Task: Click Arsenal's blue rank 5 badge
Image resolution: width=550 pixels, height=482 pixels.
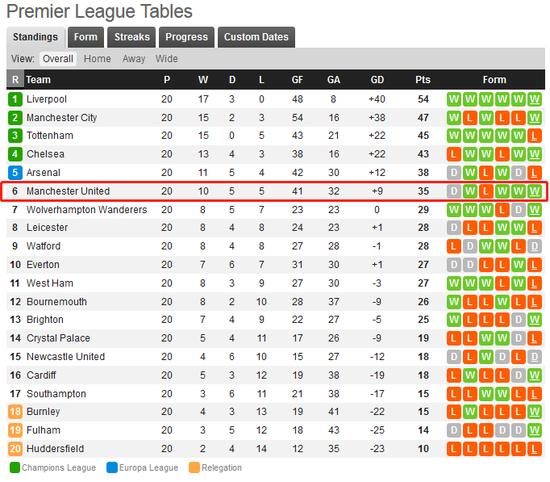Action: point(15,173)
